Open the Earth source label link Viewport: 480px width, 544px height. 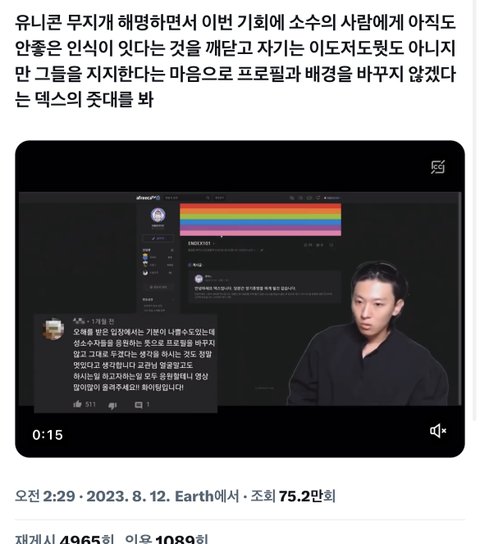coord(207,496)
